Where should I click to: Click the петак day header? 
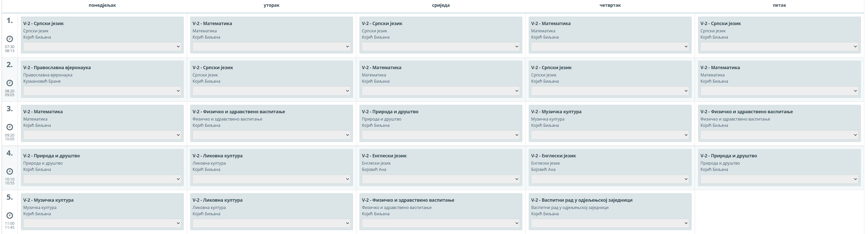pyautogui.click(x=779, y=5)
